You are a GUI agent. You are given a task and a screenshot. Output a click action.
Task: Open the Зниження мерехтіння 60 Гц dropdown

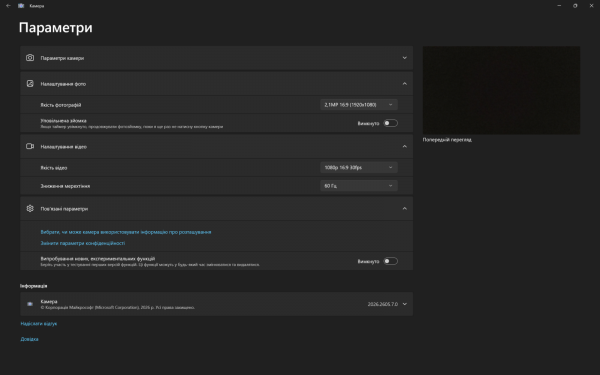359,186
